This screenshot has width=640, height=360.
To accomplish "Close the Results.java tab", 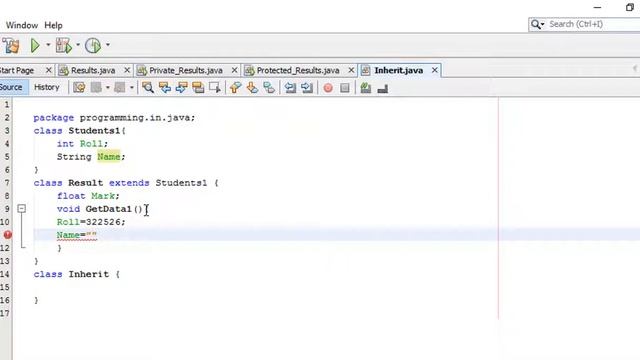I will coord(127,70).
